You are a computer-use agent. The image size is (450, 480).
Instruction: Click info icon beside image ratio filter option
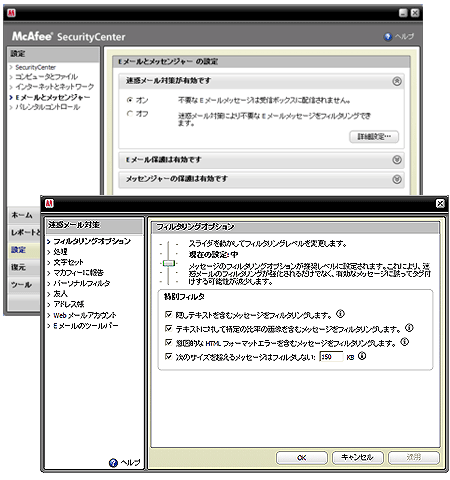pos(409,328)
